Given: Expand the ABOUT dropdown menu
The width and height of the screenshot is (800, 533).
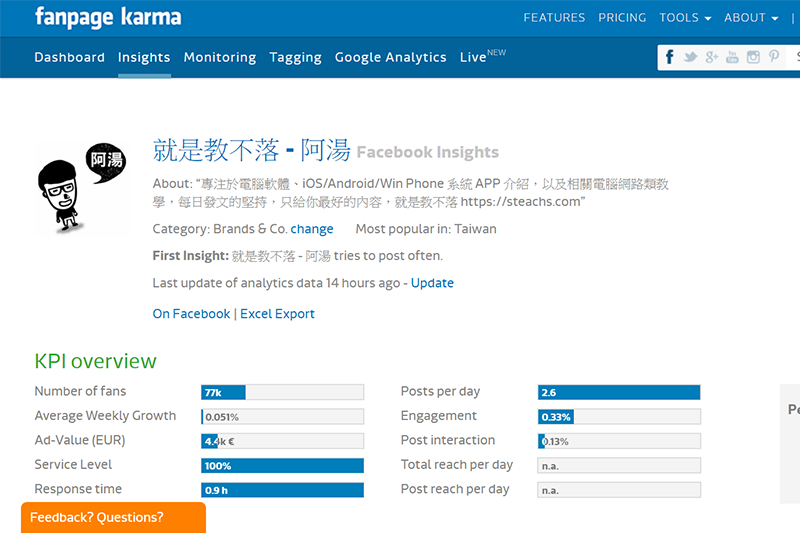Looking at the screenshot, I should coord(751,18).
